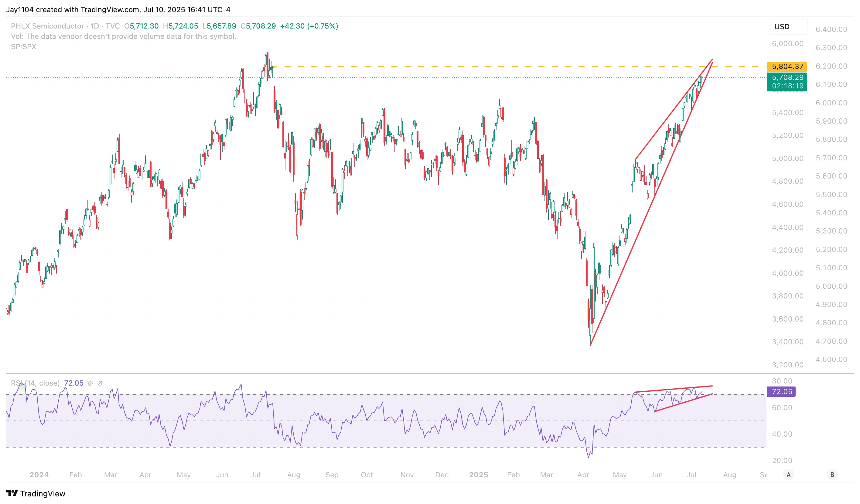
Task: Click the yellow 5,804.37 price label
Action: pos(787,66)
